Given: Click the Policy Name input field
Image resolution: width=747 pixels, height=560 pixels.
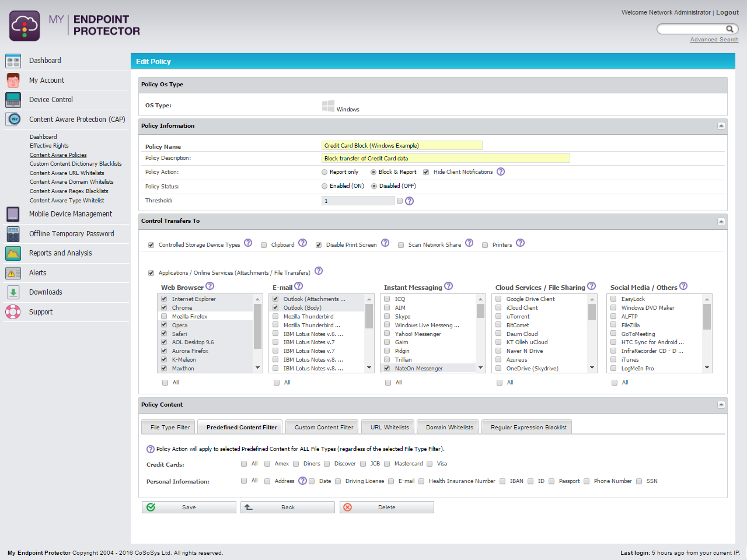Looking at the screenshot, I should pos(402,145).
